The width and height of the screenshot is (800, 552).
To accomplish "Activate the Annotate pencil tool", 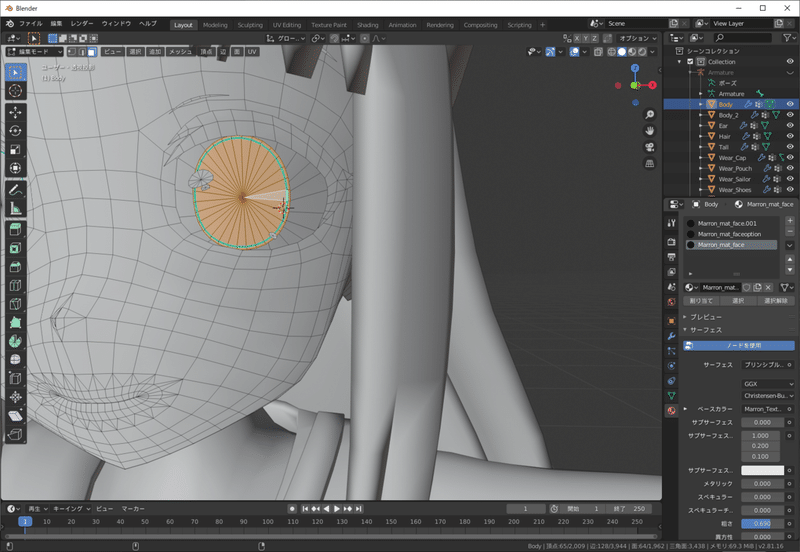I will 16,189.
